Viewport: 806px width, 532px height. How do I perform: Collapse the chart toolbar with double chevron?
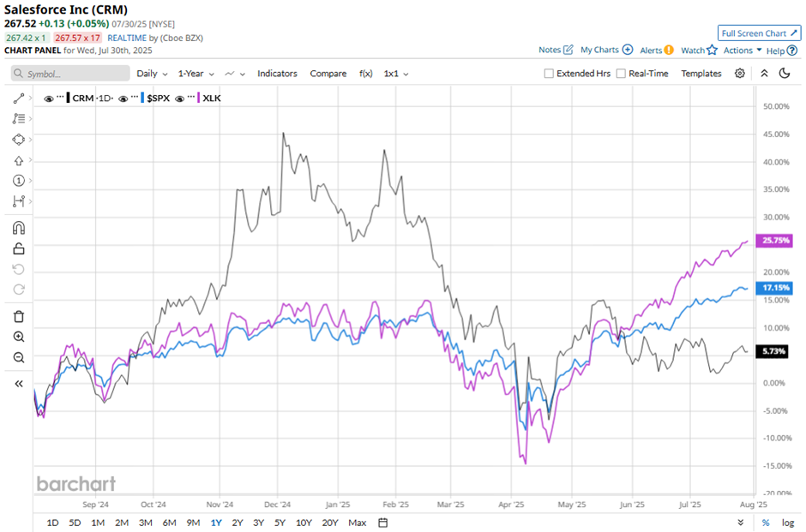(764, 74)
